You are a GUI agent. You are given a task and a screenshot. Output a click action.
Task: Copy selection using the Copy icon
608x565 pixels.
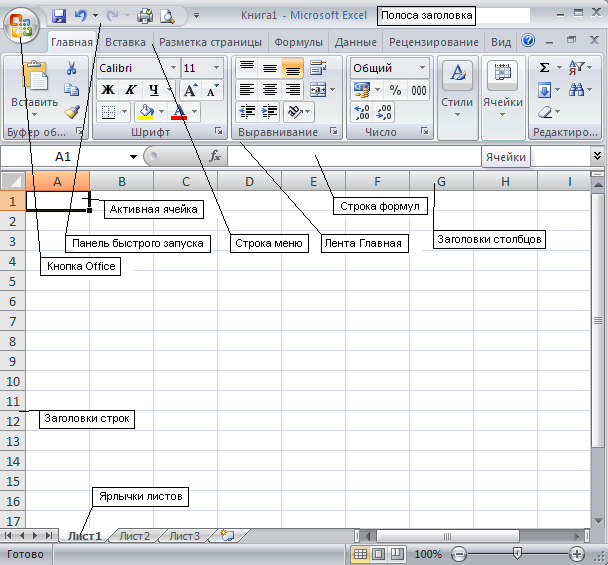click(x=71, y=90)
